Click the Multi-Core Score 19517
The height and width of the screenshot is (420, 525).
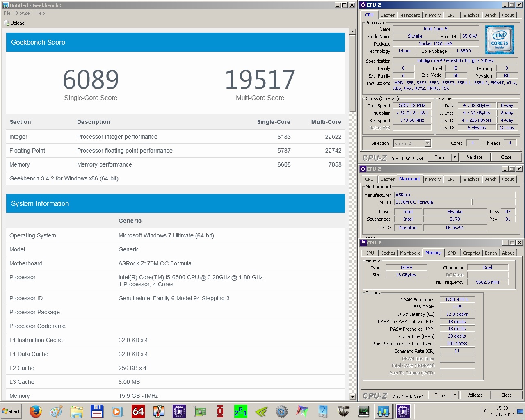pos(260,80)
